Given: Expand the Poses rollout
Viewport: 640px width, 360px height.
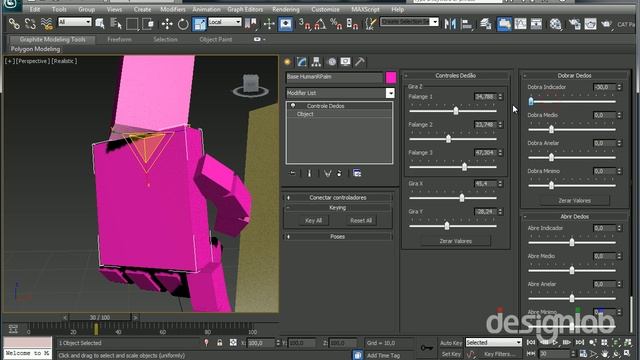Looking at the screenshot, I should (x=338, y=236).
